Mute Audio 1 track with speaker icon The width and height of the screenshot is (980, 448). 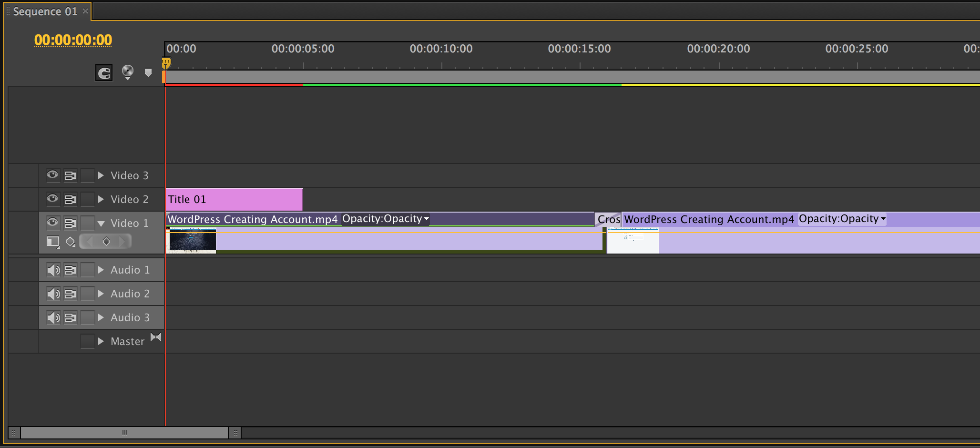tap(53, 270)
